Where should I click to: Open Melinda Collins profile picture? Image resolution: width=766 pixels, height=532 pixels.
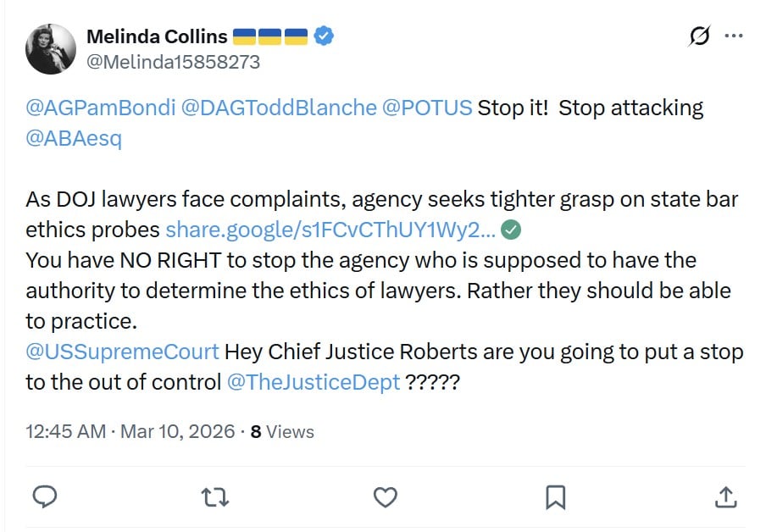52,49
